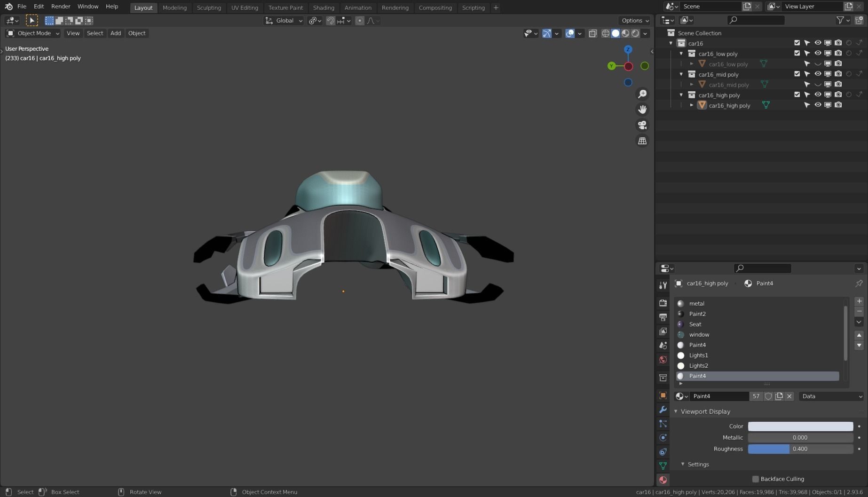Open the Object Mode dropdown
Screen dimensions: 868x497
(x=33, y=33)
